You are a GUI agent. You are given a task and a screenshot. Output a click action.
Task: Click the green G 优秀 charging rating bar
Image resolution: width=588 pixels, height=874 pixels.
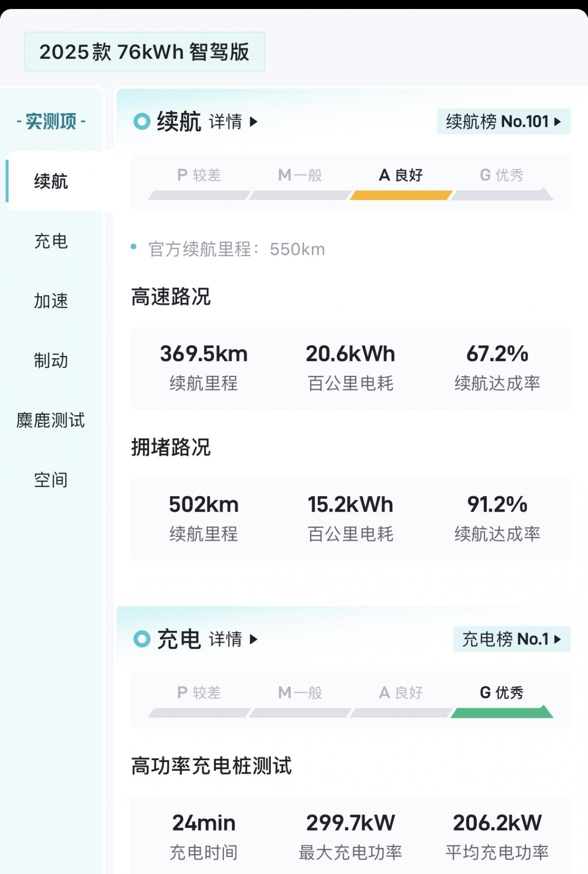pyautogui.click(x=502, y=711)
